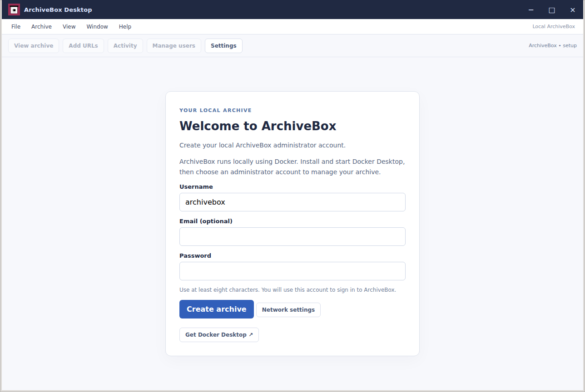Click the password hint about eight characters
Image resolution: width=585 pixels, height=392 pixels.
(x=288, y=290)
